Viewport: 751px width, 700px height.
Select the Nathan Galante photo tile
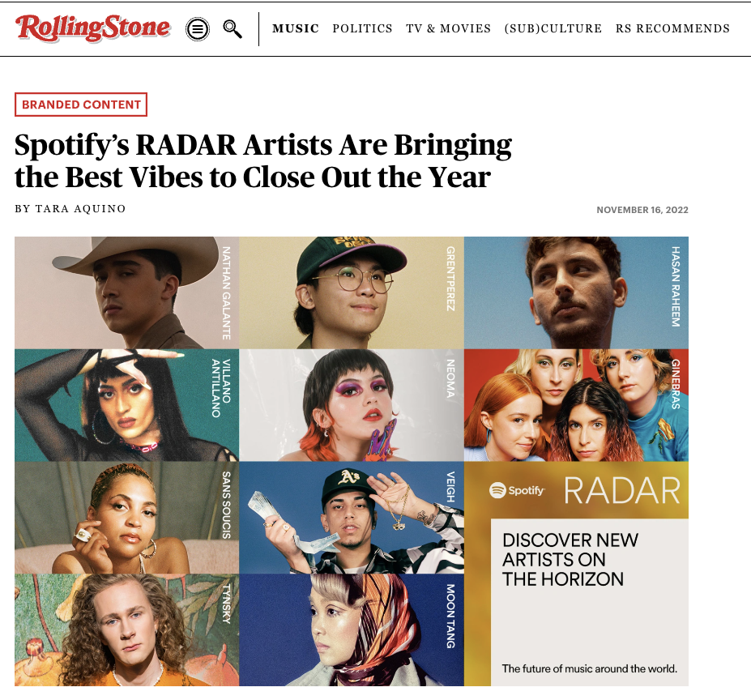(x=127, y=292)
